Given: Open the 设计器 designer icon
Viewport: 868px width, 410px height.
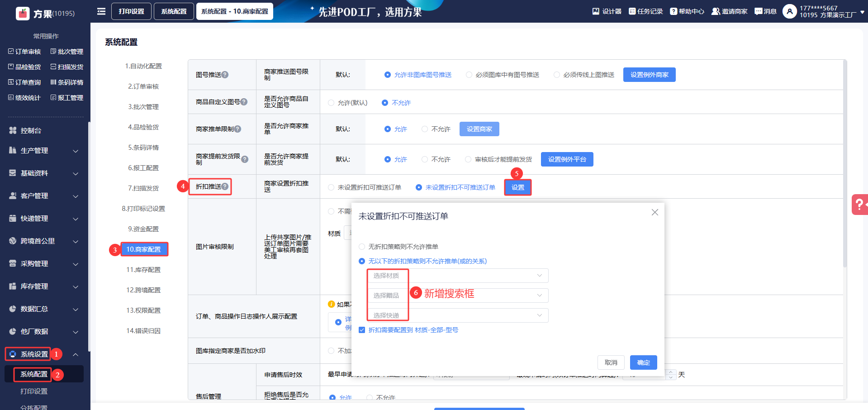Looking at the screenshot, I should pyautogui.click(x=596, y=11).
